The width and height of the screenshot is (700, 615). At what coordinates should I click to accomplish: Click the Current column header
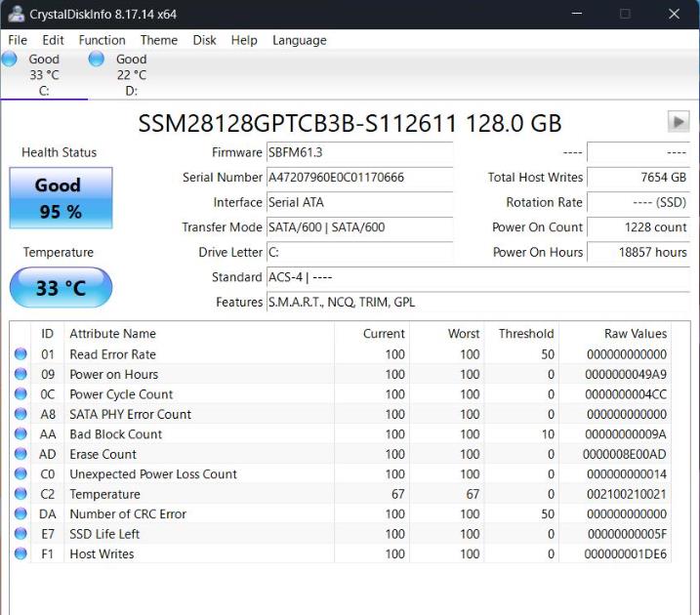(372, 334)
